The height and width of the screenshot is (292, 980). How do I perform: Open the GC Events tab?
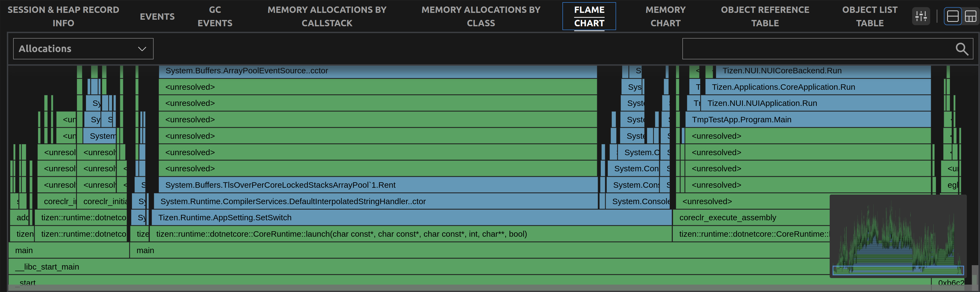pos(215,16)
